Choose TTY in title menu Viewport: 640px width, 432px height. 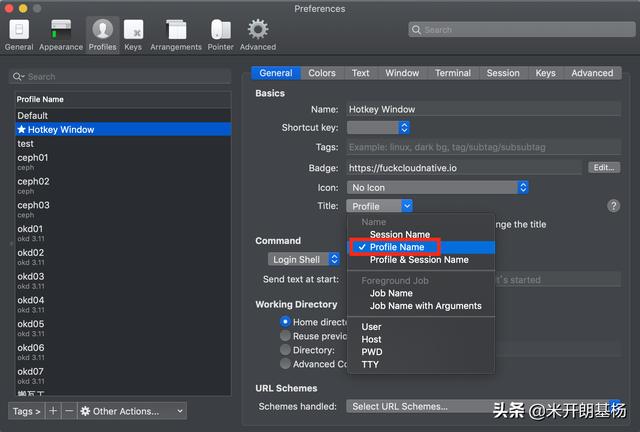click(x=421, y=365)
